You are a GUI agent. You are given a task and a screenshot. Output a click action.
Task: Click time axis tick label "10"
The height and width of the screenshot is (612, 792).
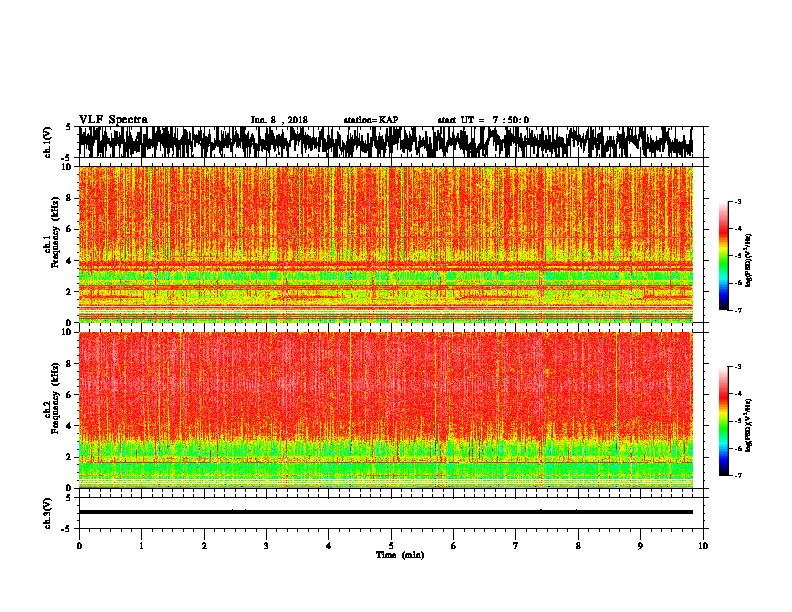703,546
